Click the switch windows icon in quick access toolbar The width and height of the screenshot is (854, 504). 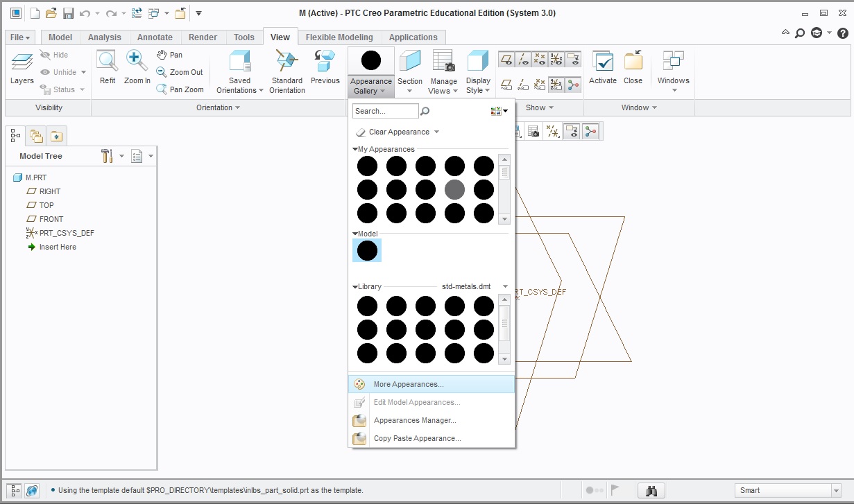point(154,13)
